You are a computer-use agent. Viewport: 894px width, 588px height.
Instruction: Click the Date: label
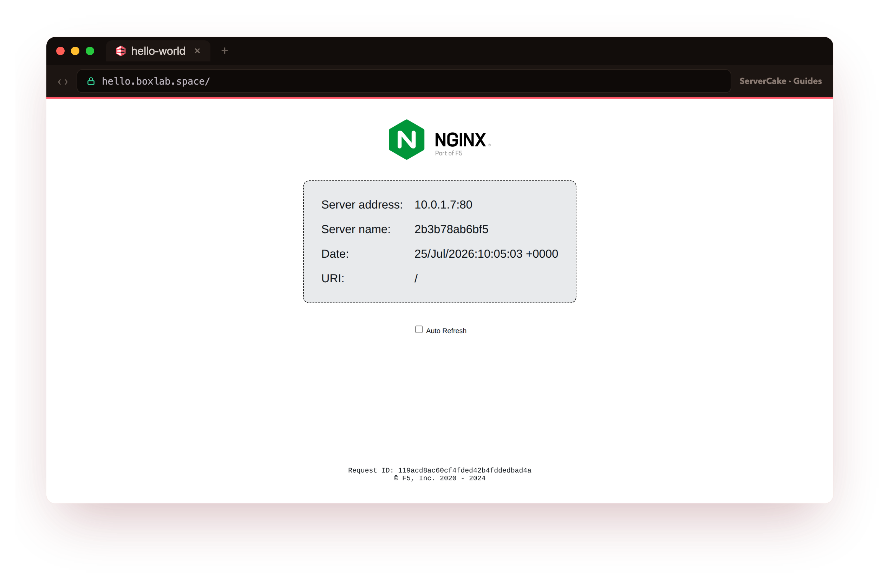pyautogui.click(x=335, y=254)
